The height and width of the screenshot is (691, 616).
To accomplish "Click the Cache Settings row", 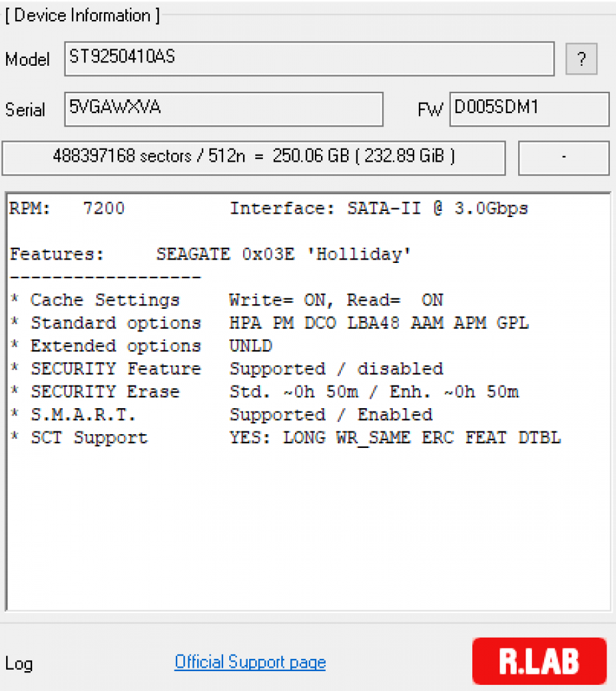I will click(x=227, y=300).
